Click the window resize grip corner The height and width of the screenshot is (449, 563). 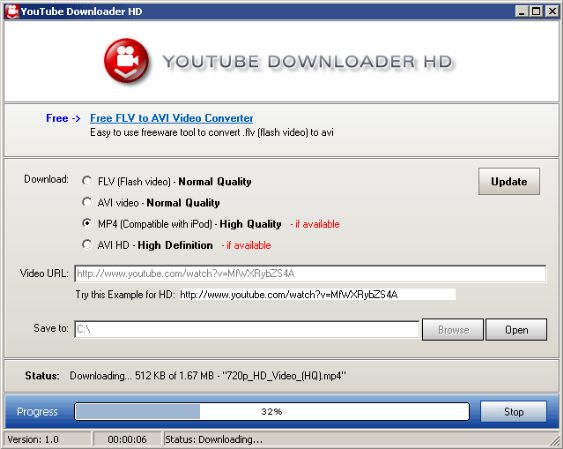(x=555, y=440)
